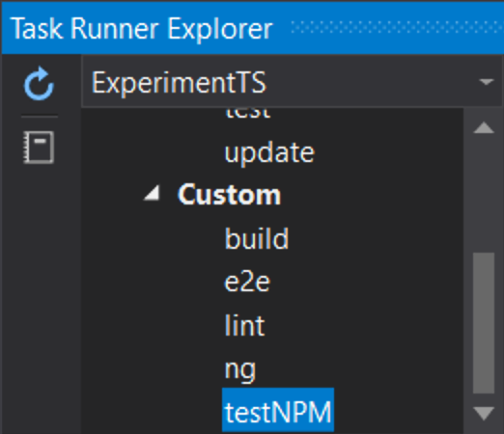Click the vertical scrollbar thumb
The height and width of the screenshot is (434, 504).
coord(484,323)
